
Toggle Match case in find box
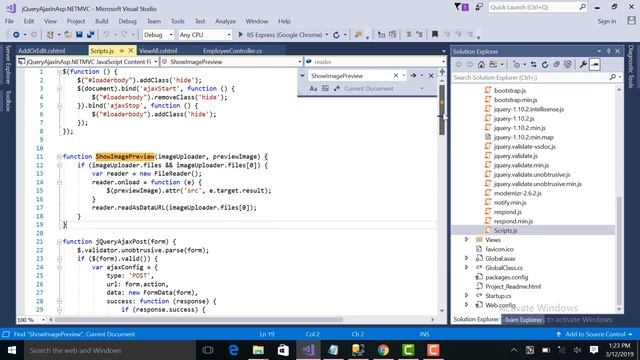click(313, 89)
